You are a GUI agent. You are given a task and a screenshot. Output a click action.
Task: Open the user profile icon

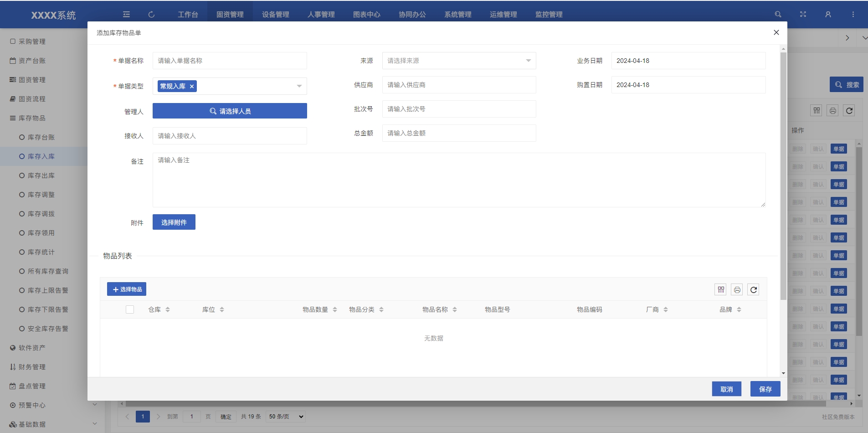[x=828, y=15]
